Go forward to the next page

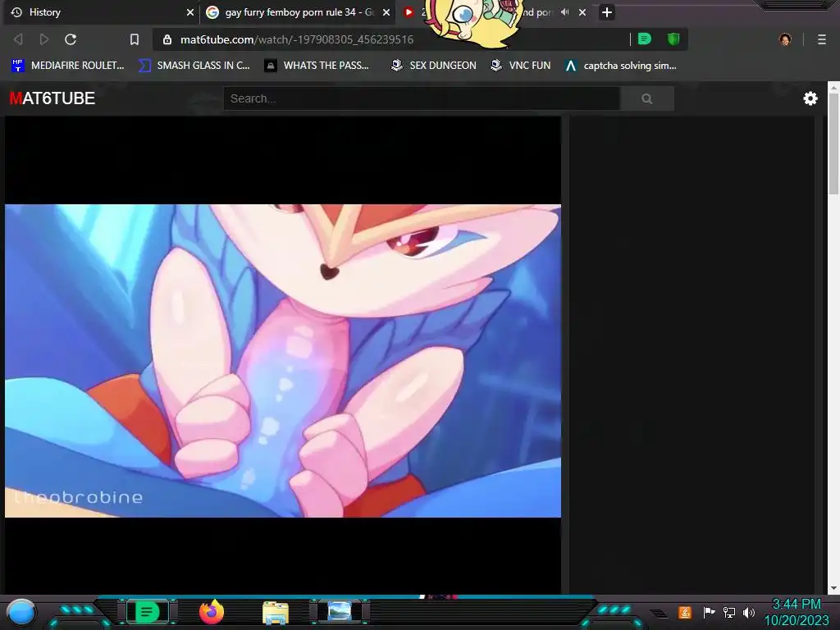pos(44,39)
